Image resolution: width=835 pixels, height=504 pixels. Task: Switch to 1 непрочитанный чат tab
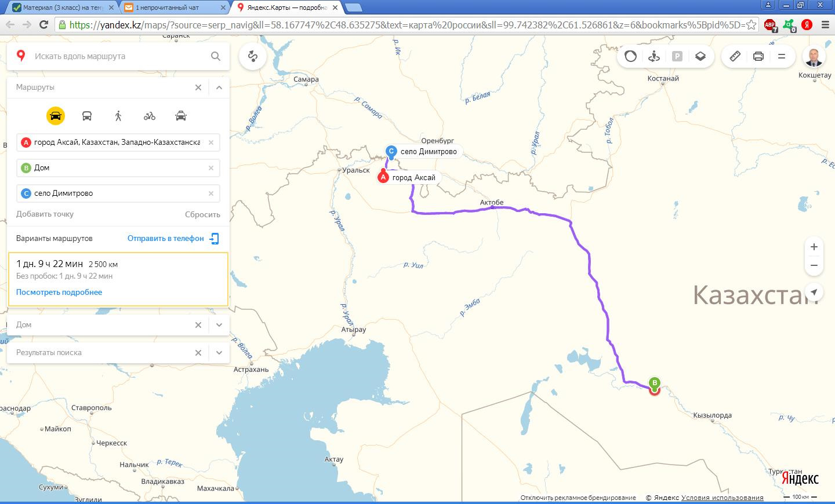coord(174,8)
